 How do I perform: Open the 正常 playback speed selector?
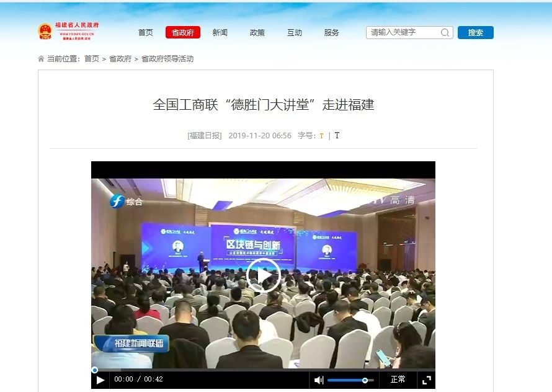[398, 380]
